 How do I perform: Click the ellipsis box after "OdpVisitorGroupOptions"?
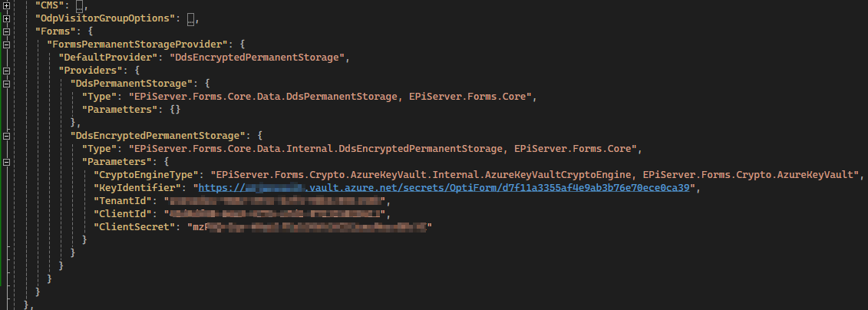192,18
